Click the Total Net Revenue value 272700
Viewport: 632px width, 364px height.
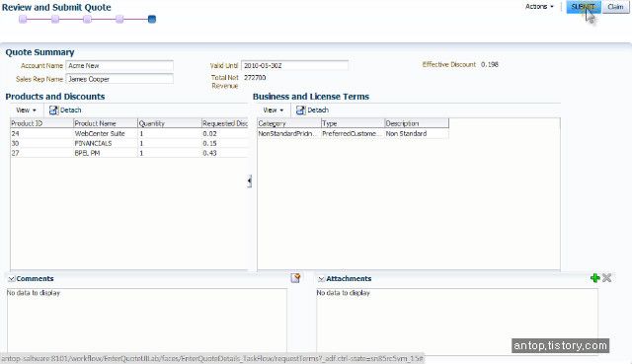[x=255, y=77]
